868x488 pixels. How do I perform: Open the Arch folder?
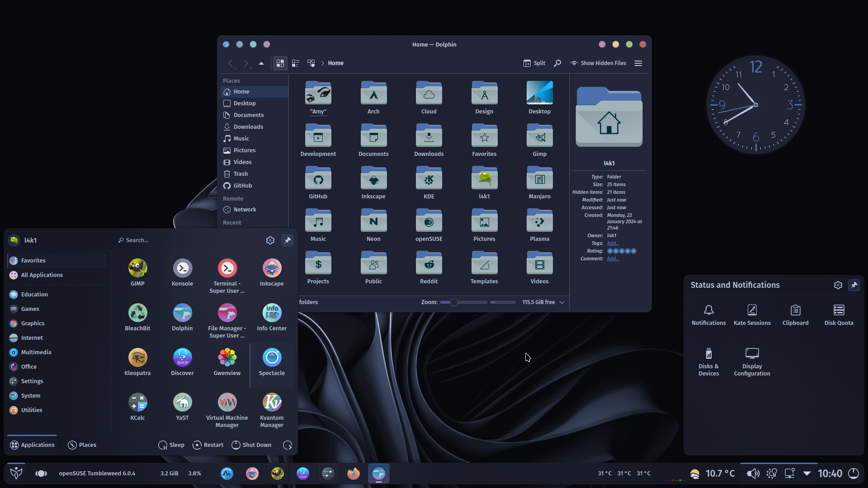pos(373,97)
